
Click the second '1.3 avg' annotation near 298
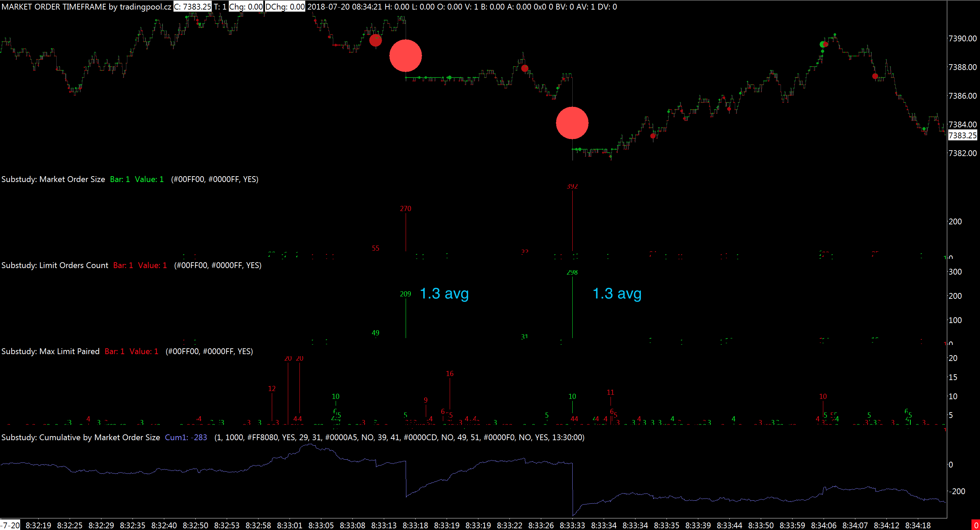617,294
